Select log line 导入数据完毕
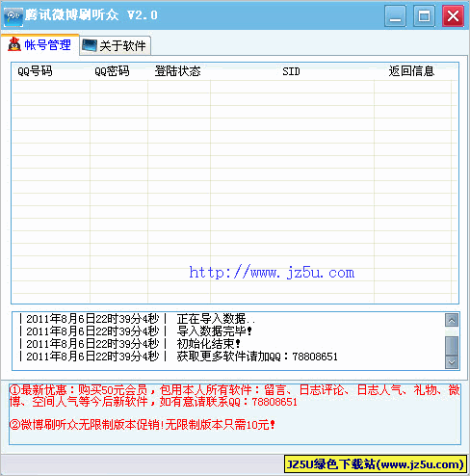This screenshot has height=476, width=470. click(136, 331)
